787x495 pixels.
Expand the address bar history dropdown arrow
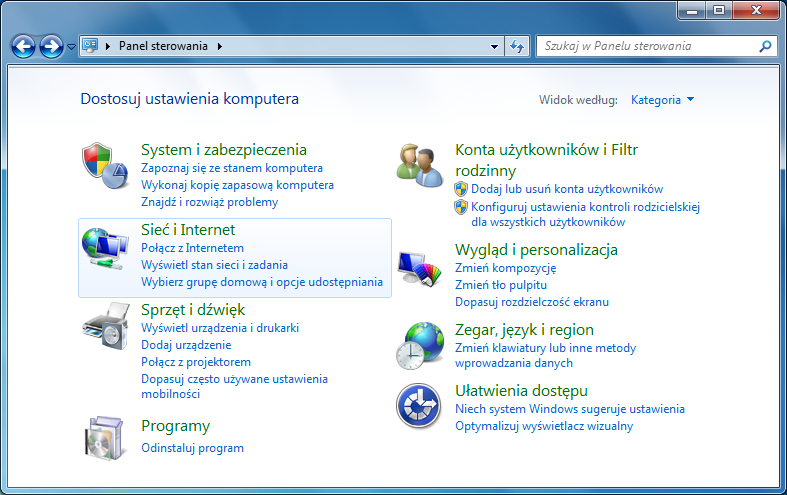click(x=495, y=46)
